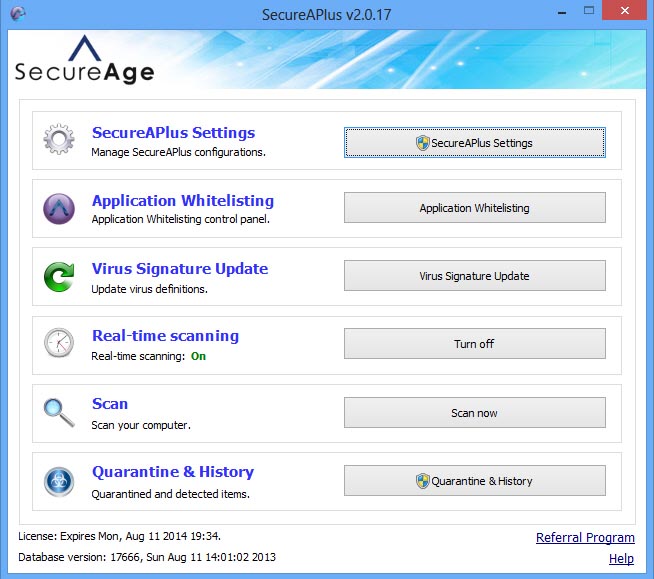The width and height of the screenshot is (654, 579).
Task: Click the magnifying glass Scan icon
Action: [x=59, y=412]
